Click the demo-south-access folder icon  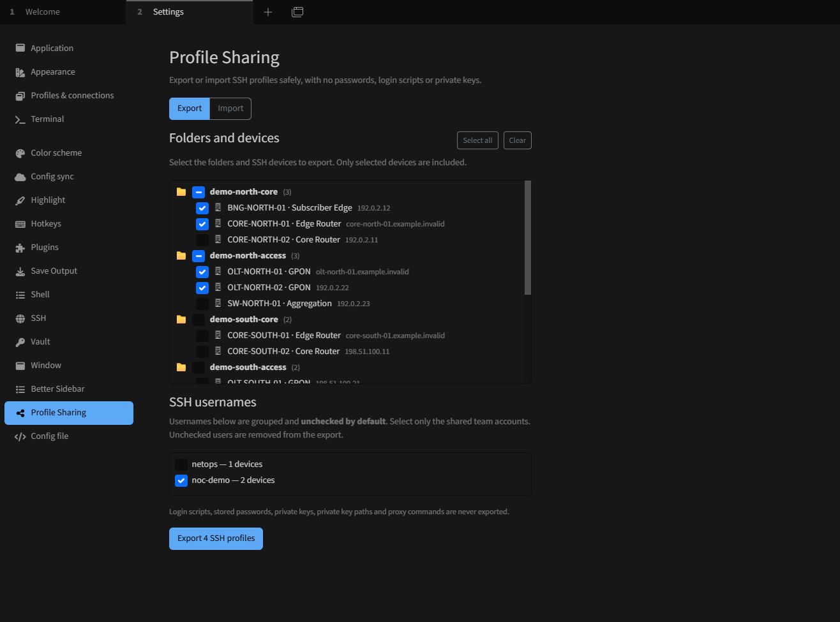point(181,367)
